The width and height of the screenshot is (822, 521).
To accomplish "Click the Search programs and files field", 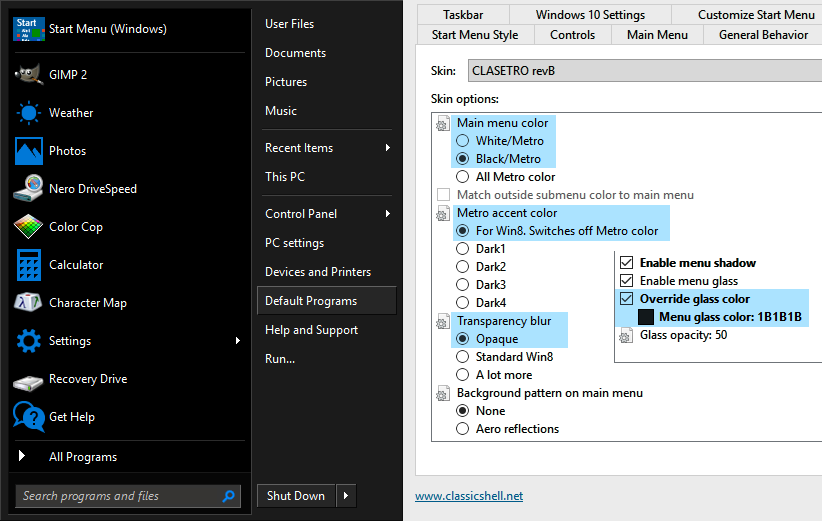I will click(118, 496).
